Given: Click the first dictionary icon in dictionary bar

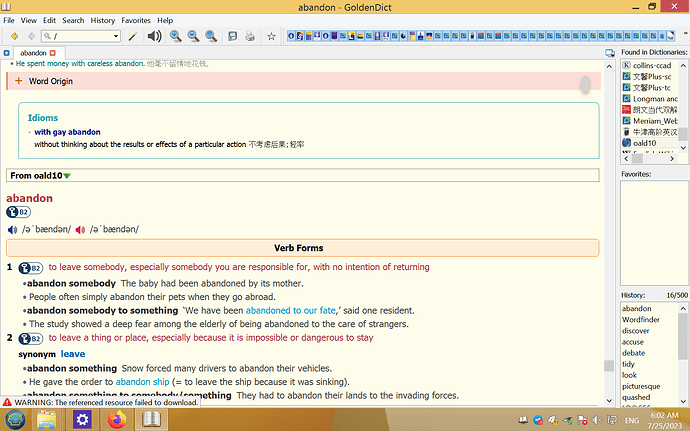Looking at the screenshot, I should 291,36.
